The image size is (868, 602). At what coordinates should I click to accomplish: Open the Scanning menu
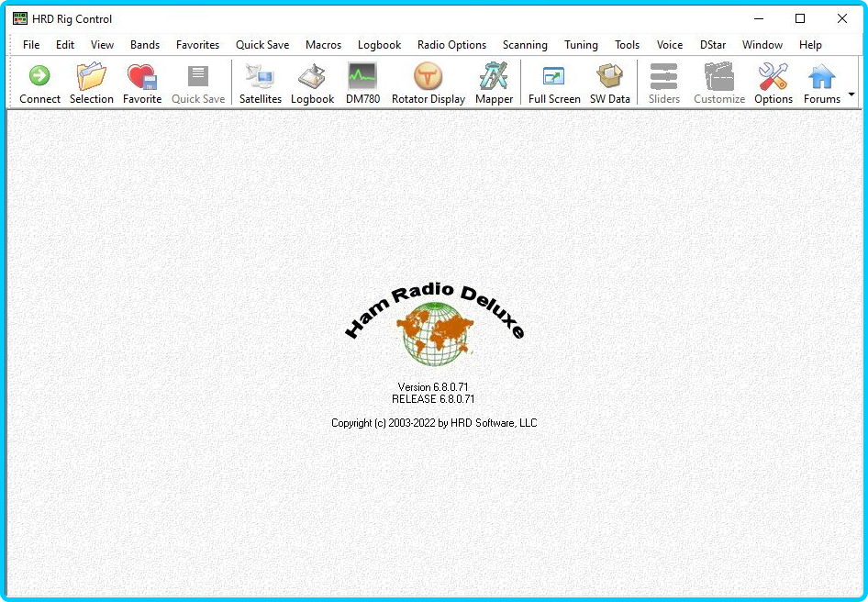click(525, 45)
